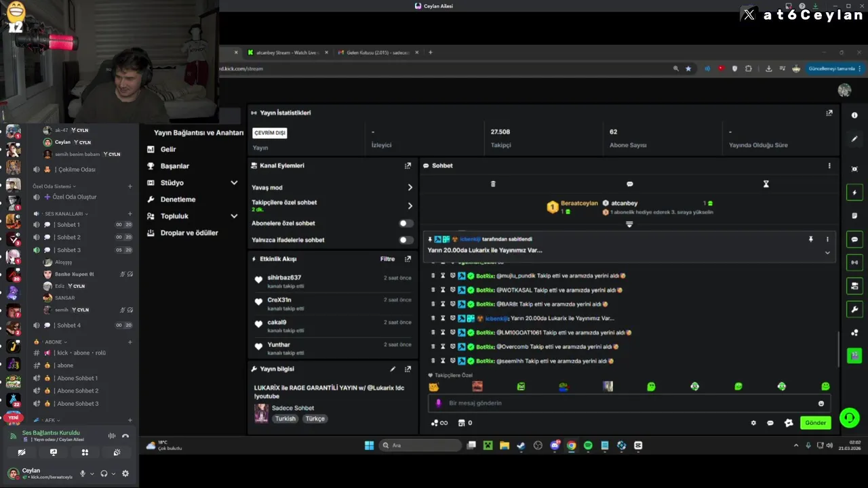
Task: Open Sohbet panel three-dot menu
Action: pos(829,165)
